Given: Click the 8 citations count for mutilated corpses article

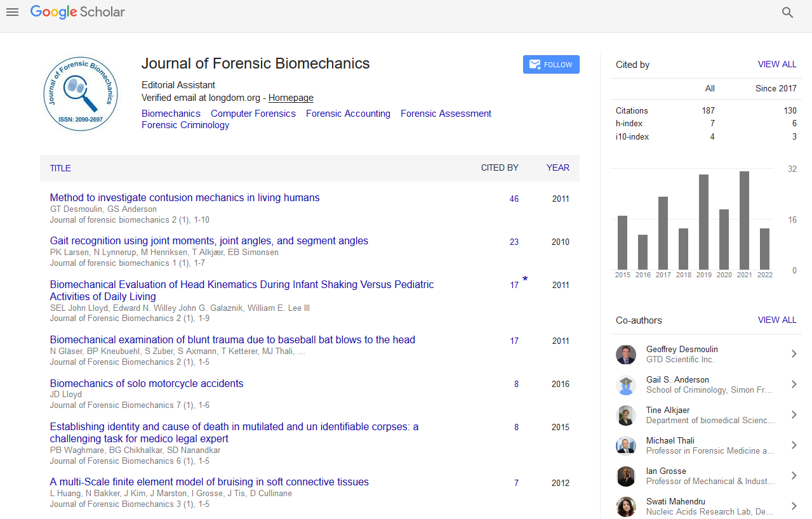Looking at the screenshot, I should click(x=516, y=428).
